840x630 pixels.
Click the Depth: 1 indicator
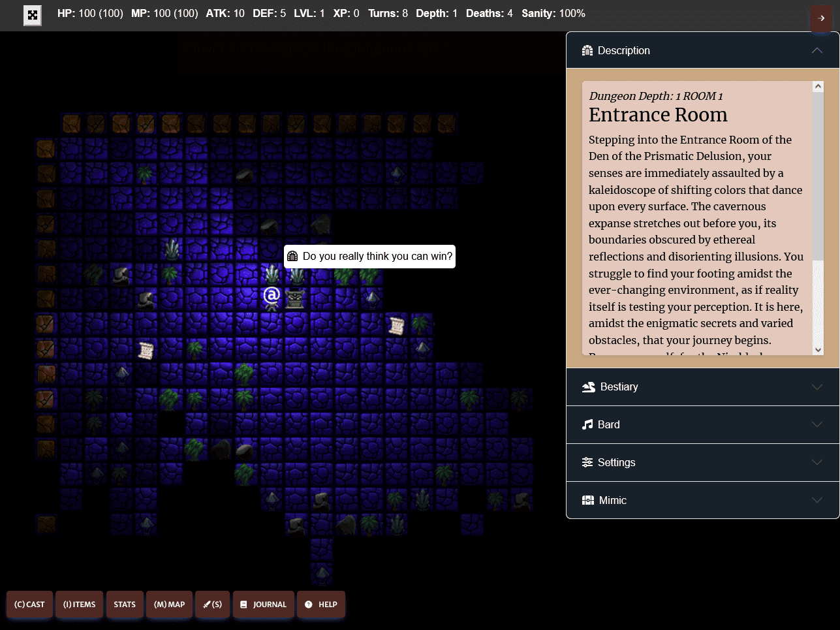[437, 13]
